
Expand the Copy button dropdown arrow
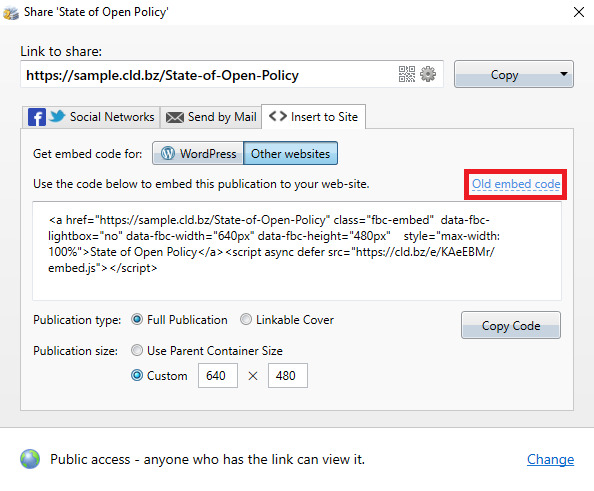(x=564, y=74)
